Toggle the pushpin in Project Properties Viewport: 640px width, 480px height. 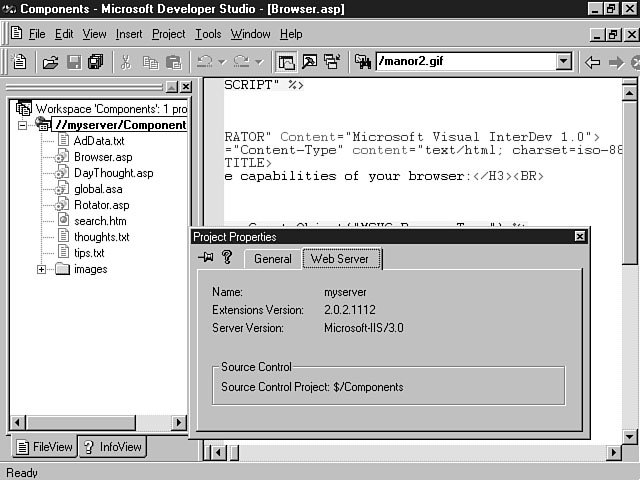coord(206,258)
